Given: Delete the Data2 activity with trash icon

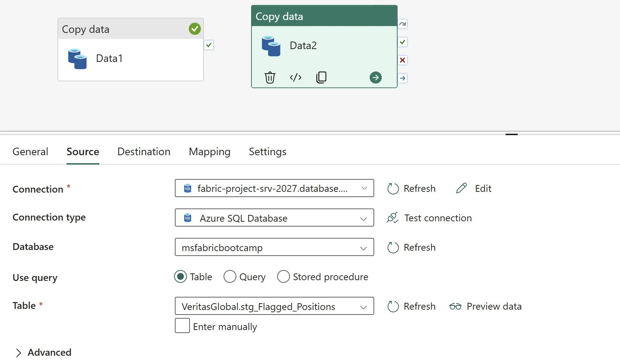Looking at the screenshot, I should click(270, 77).
